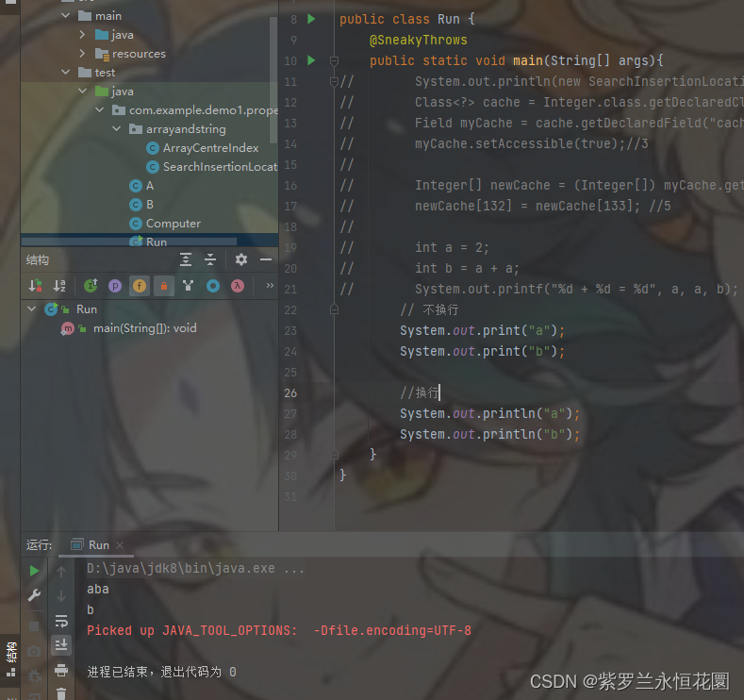Click the Structure panel settings gear
The image size is (744, 700).
click(241, 259)
